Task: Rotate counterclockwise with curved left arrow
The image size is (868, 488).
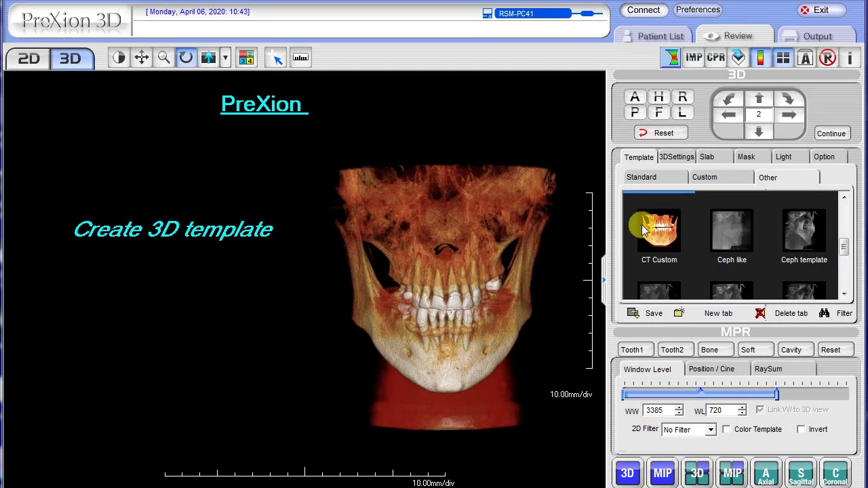Action: coord(729,99)
